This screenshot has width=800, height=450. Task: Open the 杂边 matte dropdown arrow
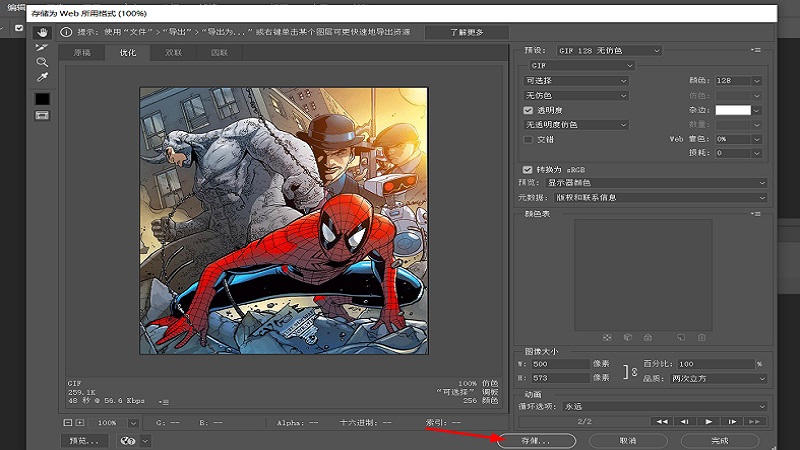click(757, 110)
